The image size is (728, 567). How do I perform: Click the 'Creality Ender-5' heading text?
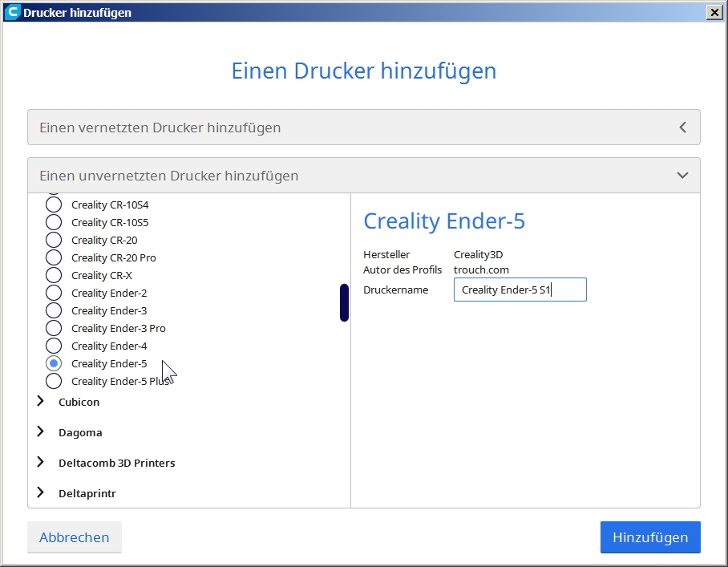(x=444, y=221)
